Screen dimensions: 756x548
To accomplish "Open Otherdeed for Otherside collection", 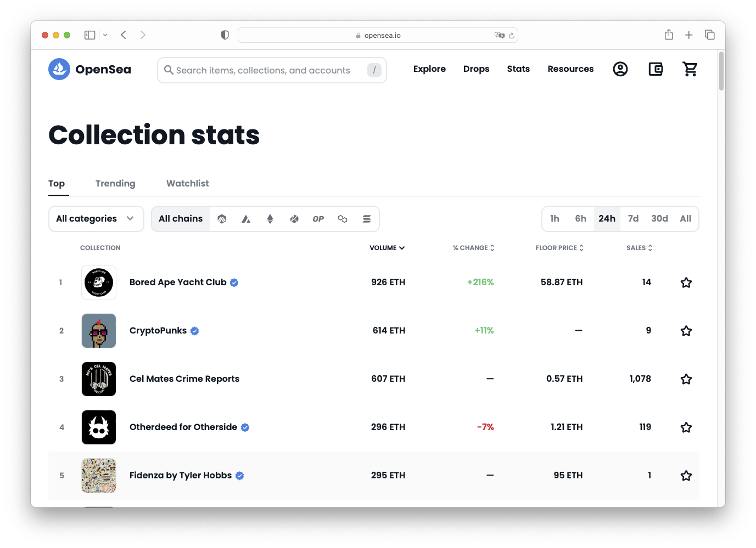I will pyautogui.click(x=183, y=427).
